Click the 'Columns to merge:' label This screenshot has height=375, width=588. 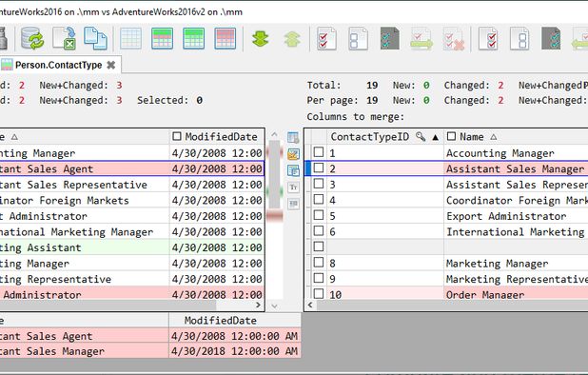click(x=356, y=117)
